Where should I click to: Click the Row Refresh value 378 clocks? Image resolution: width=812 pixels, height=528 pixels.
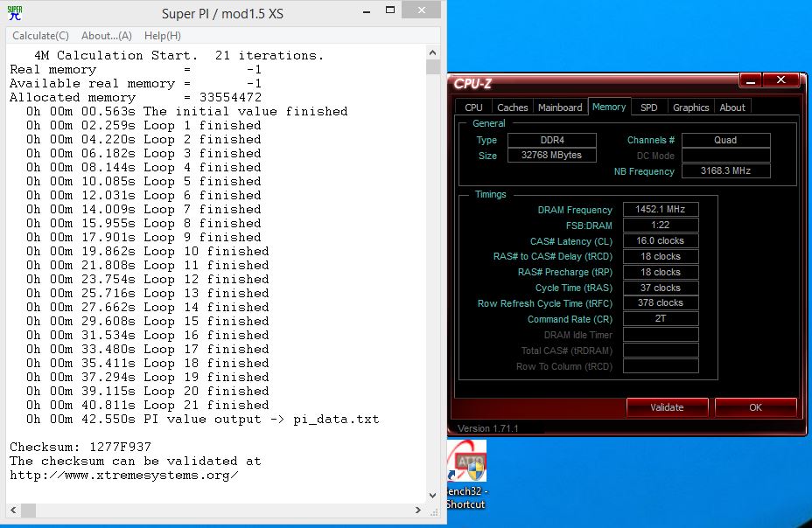(661, 302)
